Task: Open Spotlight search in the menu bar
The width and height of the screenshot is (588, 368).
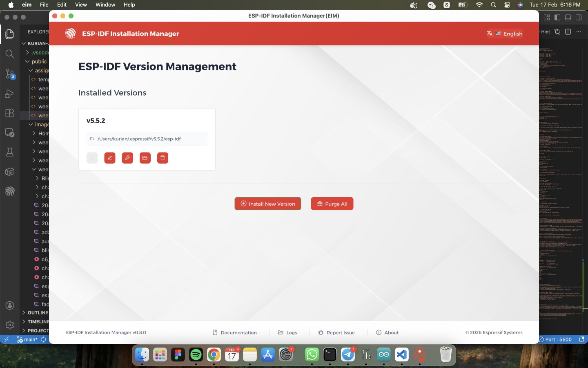Action: point(494,5)
